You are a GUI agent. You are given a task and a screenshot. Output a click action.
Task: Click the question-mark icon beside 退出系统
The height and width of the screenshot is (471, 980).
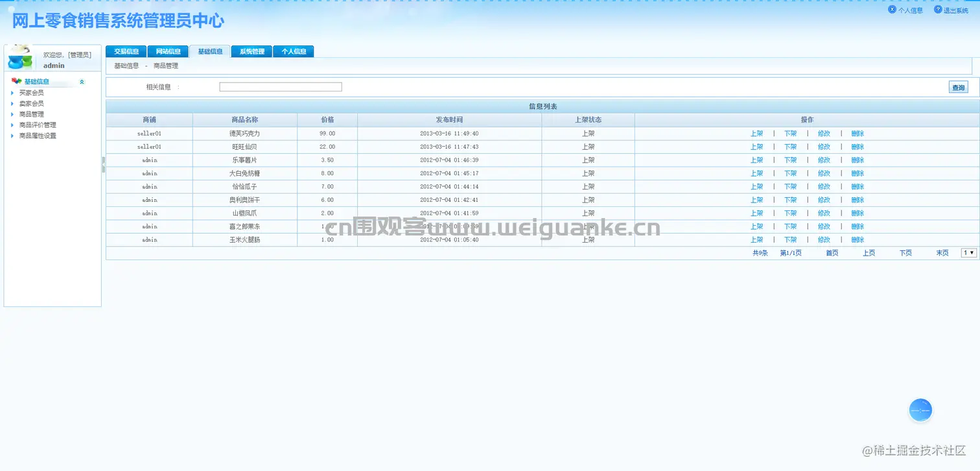[937, 10]
